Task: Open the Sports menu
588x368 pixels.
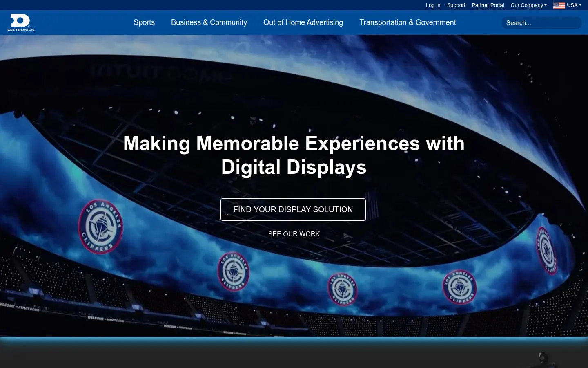Action: [x=144, y=22]
